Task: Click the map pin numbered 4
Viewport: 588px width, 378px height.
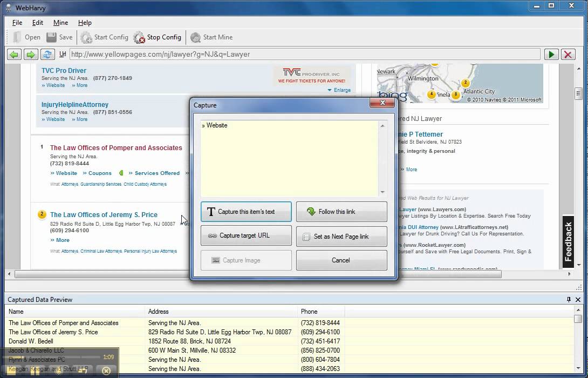Action: tap(432, 94)
